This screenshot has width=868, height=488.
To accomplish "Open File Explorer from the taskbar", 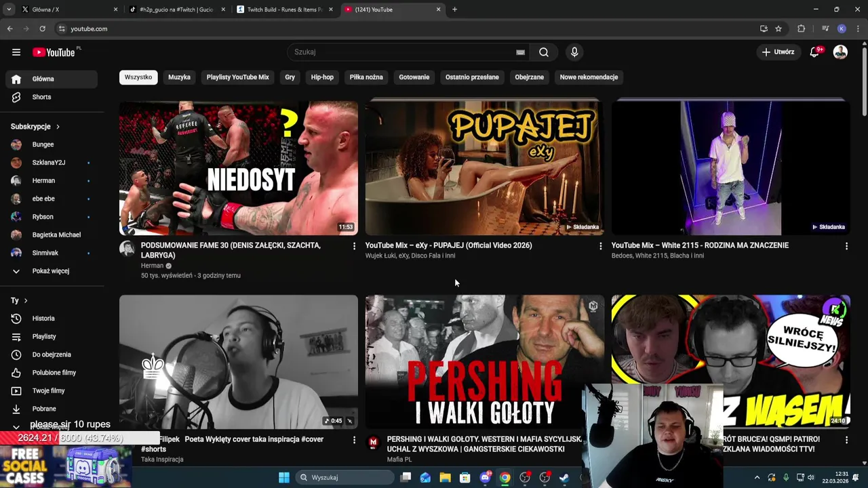I will coord(445,477).
